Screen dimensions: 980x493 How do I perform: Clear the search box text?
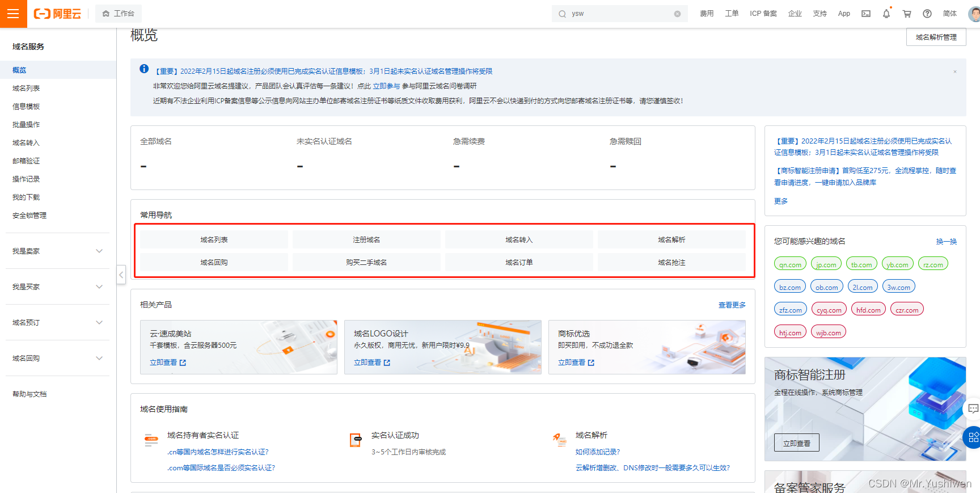[x=677, y=14]
